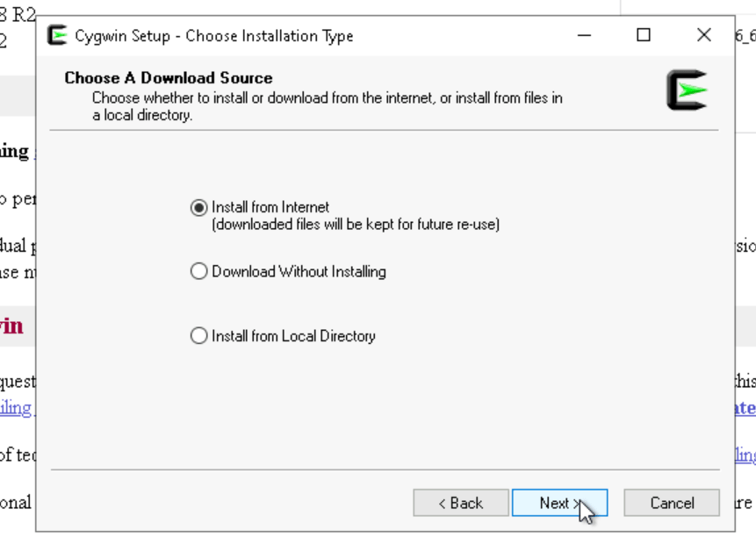The height and width of the screenshot is (545, 756).
Task: Click the "Download Without Installing" label text
Action: point(299,272)
